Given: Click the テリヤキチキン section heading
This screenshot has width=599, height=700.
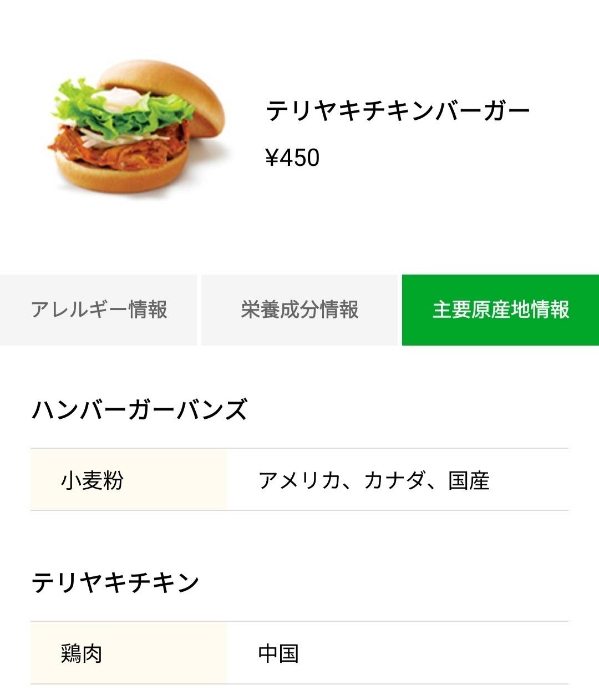Looking at the screenshot, I should [115, 582].
